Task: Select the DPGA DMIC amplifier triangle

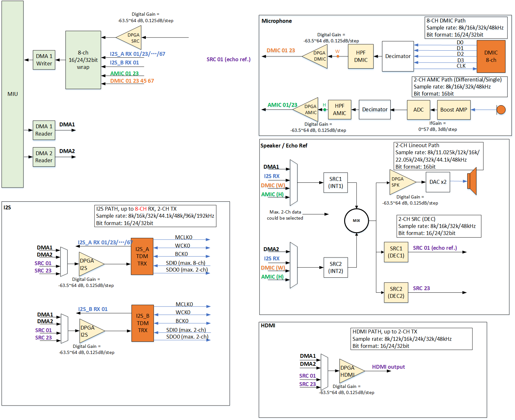Action: 315,56
